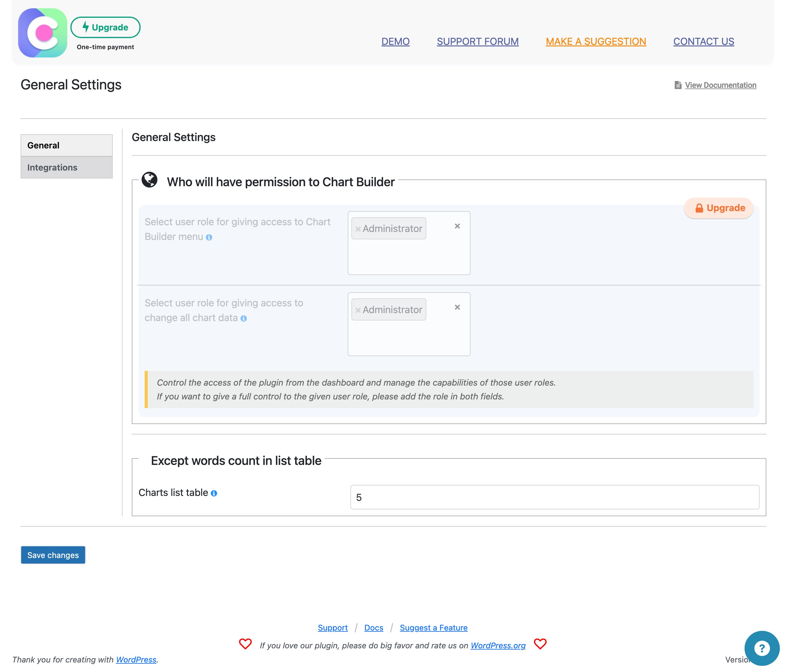Remove the Administrator role from chart data access

358,310
